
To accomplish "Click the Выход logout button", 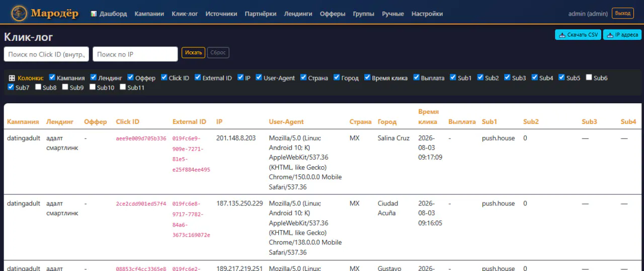I will coord(623,14).
